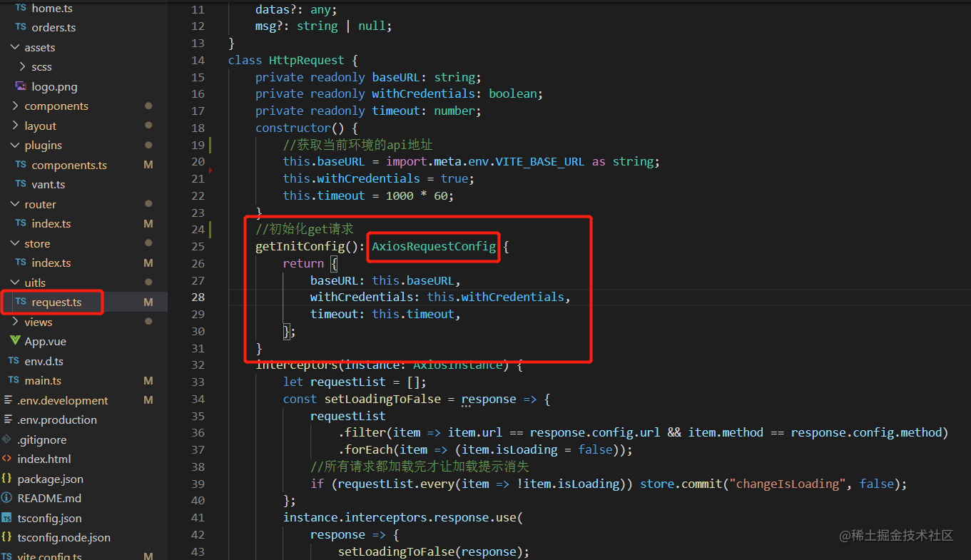Viewport: 971px width, 560px height.
Task: Click TS icon of main.ts
Action: coord(14,380)
